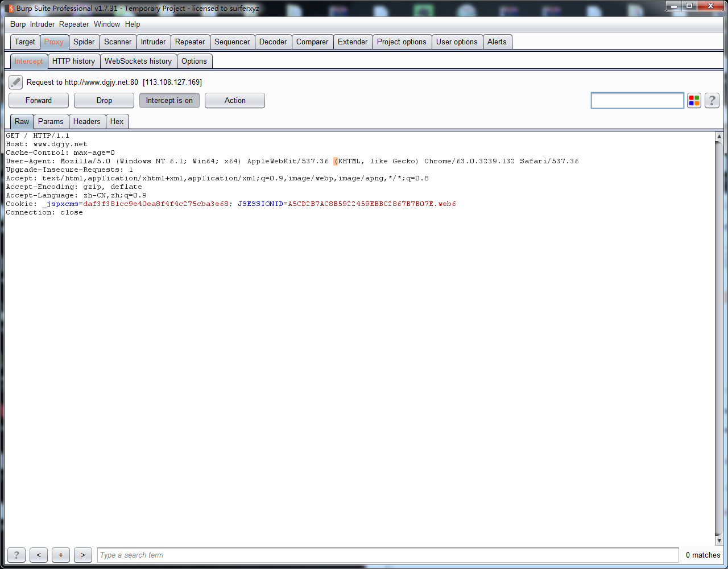The image size is (728, 569).
Task: Open the Burp menu
Action: [18, 24]
